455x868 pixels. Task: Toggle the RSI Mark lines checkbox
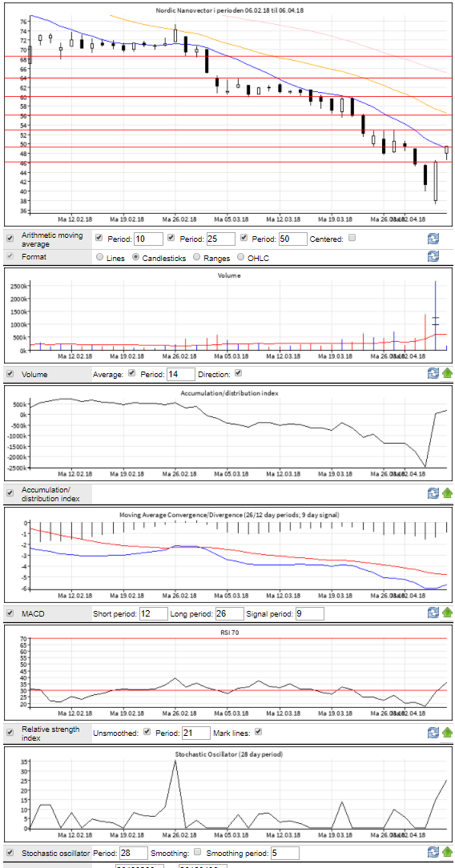click(258, 732)
